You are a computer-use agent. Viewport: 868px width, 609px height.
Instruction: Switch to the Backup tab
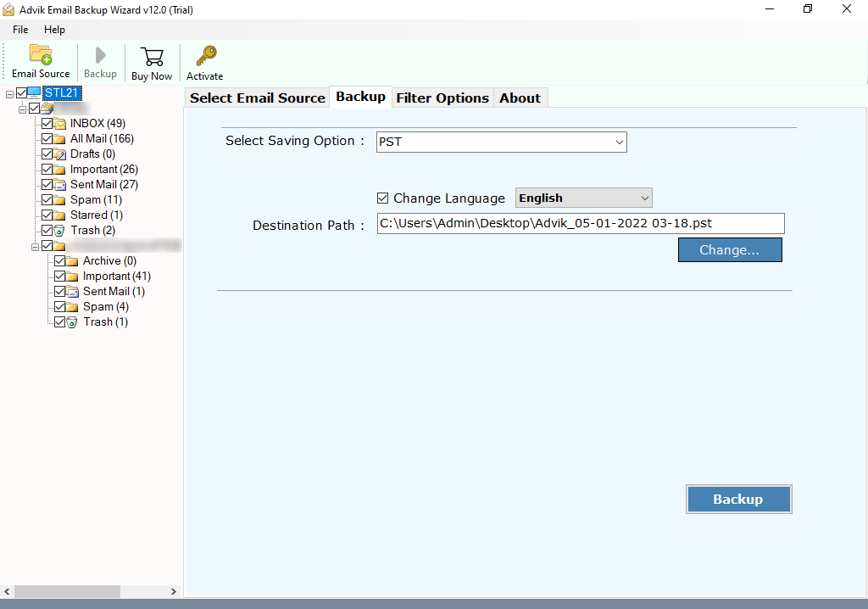pyautogui.click(x=360, y=97)
